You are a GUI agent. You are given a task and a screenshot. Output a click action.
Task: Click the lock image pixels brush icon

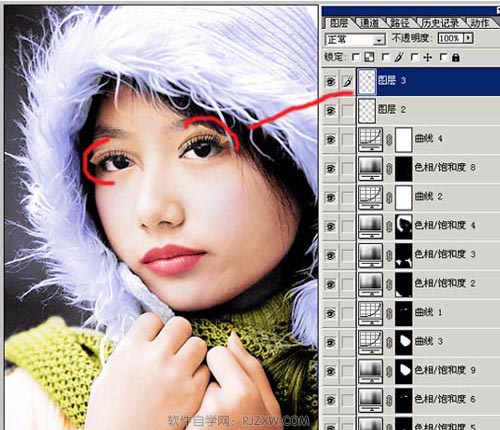398,58
